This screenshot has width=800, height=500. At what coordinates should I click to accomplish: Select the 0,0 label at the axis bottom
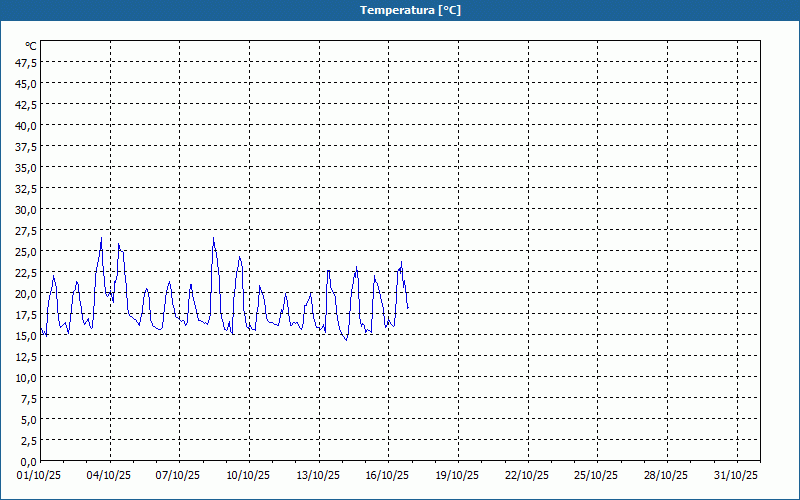click(29, 461)
